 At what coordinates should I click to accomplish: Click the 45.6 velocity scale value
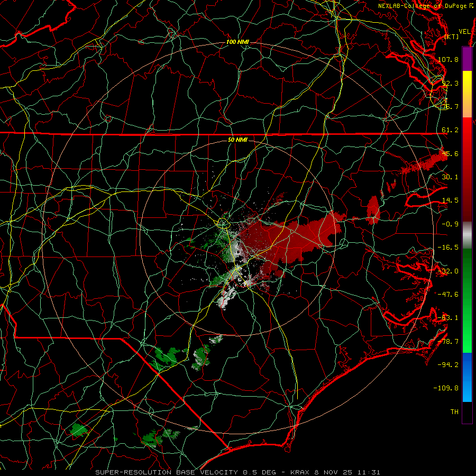tap(450, 153)
